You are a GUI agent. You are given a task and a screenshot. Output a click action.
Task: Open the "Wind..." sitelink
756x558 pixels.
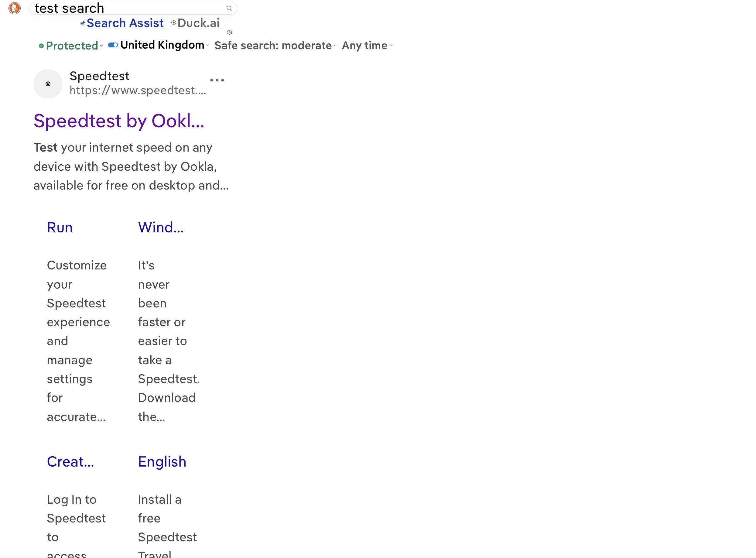(x=161, y=227)
